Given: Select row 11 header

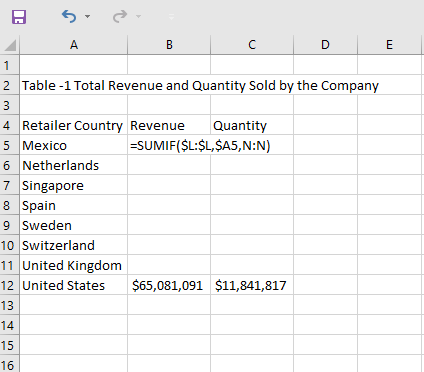Looking at the screenshot, I should (x=9, y=265).
